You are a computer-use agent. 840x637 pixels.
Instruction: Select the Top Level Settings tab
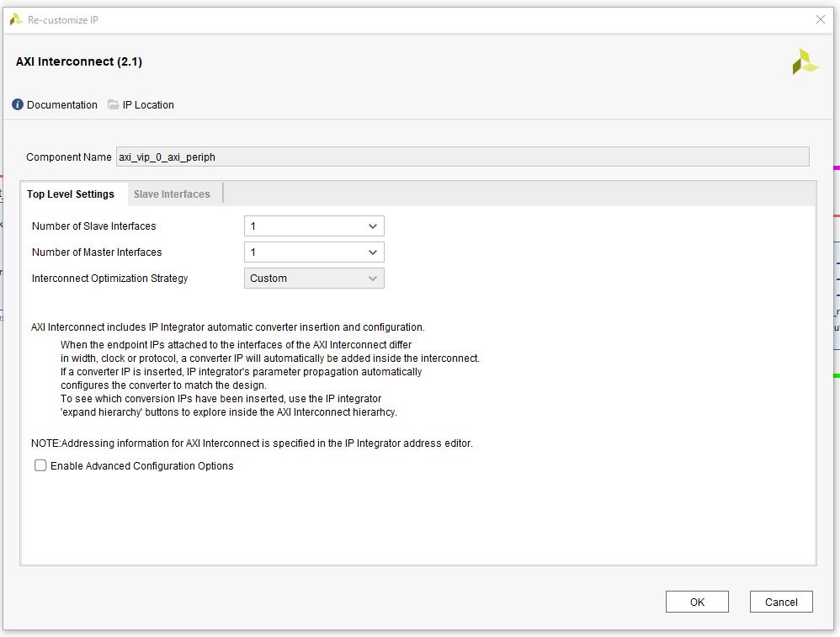(71, 194)
